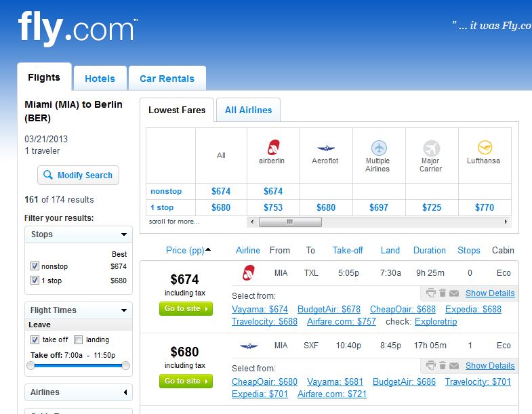
Task: Uncheck the nonstop filter checkbox
Action: (x=35, y=266)
